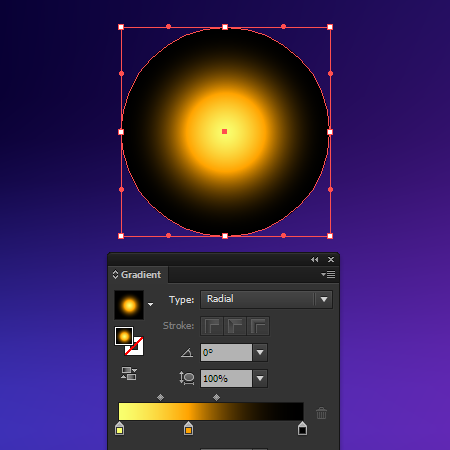Activate the gradient Fill box
The image size is (450, 450).
(x=124, y=336)
